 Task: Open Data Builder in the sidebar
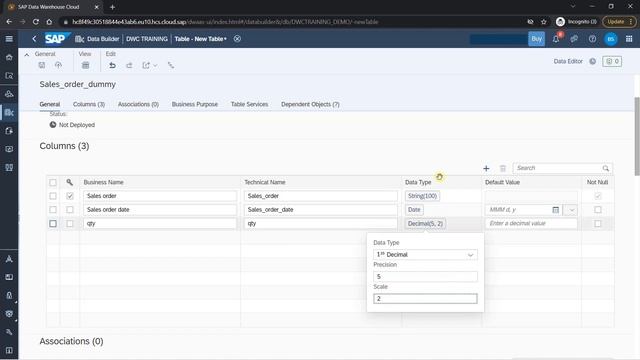point(9,112)
